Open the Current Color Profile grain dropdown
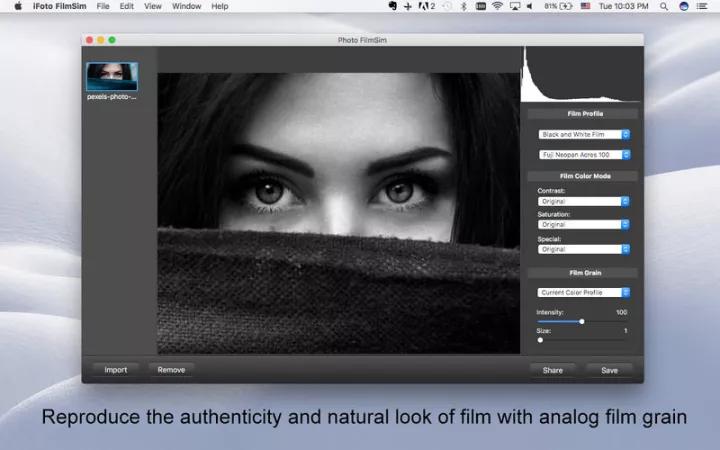 (583, 292)
